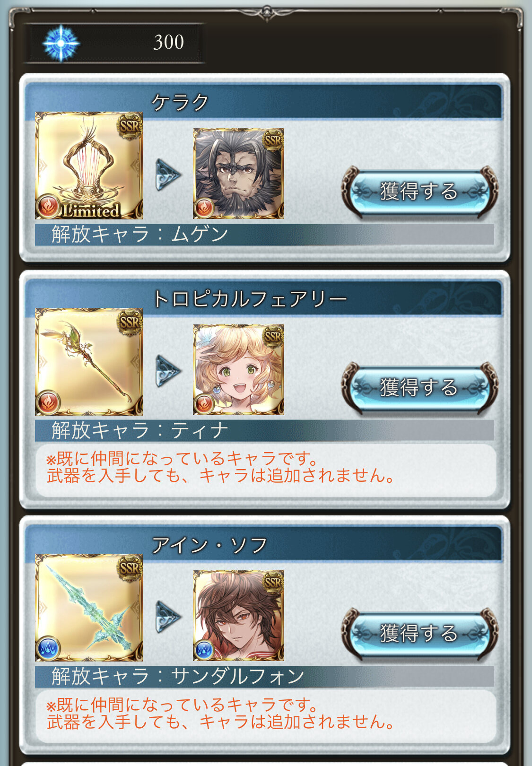Tap the blue spark crystal icon

tap(61, 43)
